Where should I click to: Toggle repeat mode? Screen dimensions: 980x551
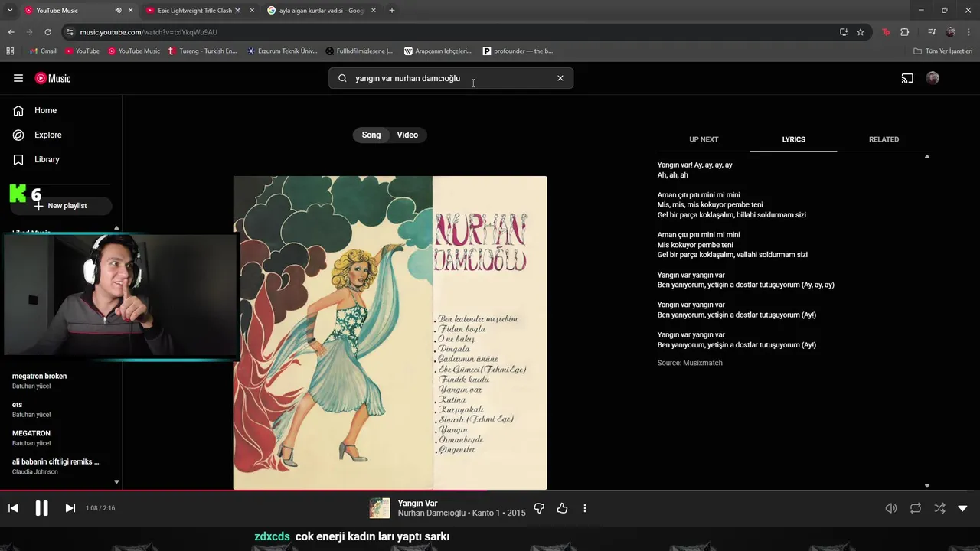tap(916, 508)
